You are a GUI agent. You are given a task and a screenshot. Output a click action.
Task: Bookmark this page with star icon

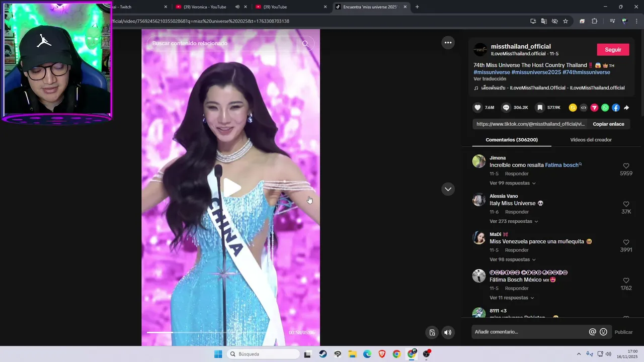point(566,21)
